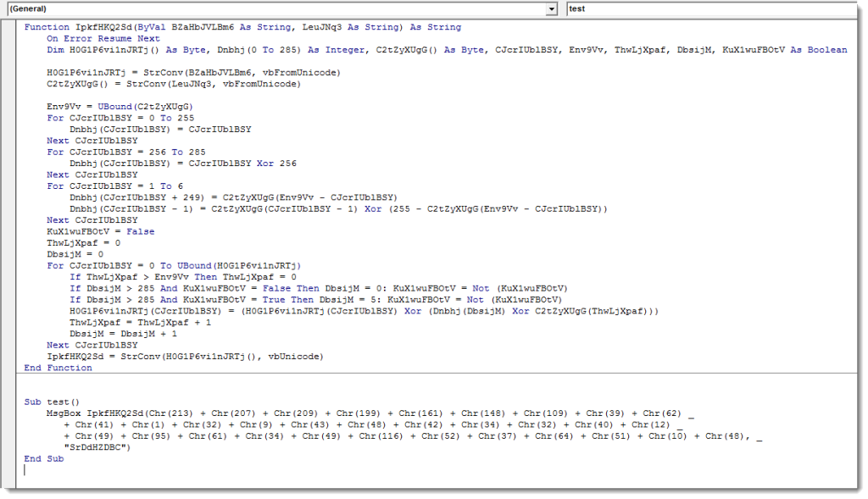Screen dimensions: 868x499
Task: Open the 'test' procedure combo box
Action: click(x=712, y=8)
